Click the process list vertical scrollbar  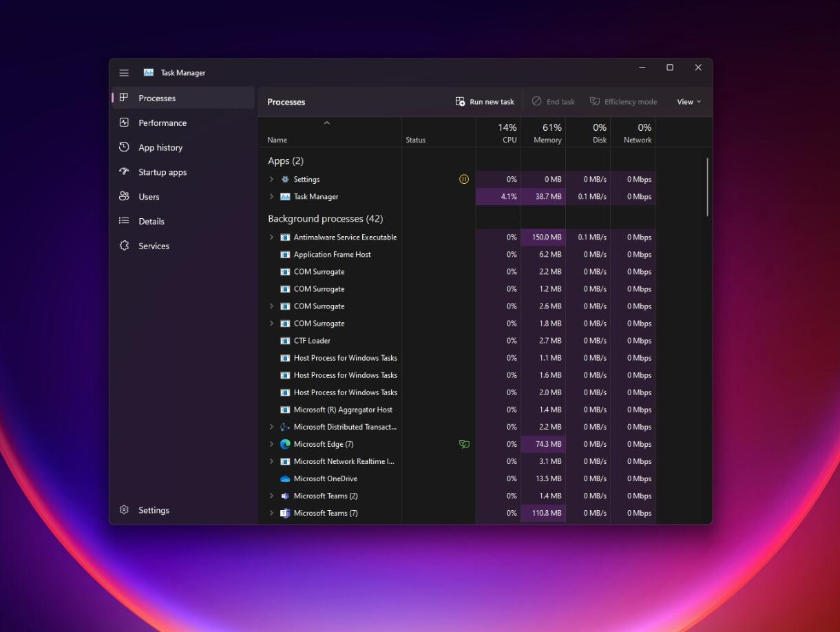click(707, 187)
